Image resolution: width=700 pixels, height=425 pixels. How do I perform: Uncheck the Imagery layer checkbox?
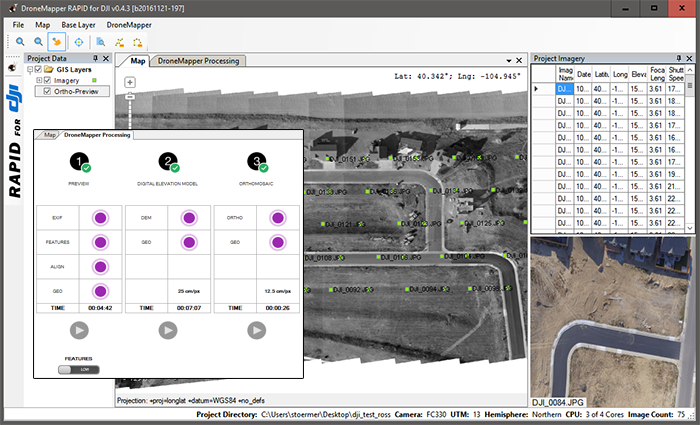pyautogui.click(x=47, y=80)
